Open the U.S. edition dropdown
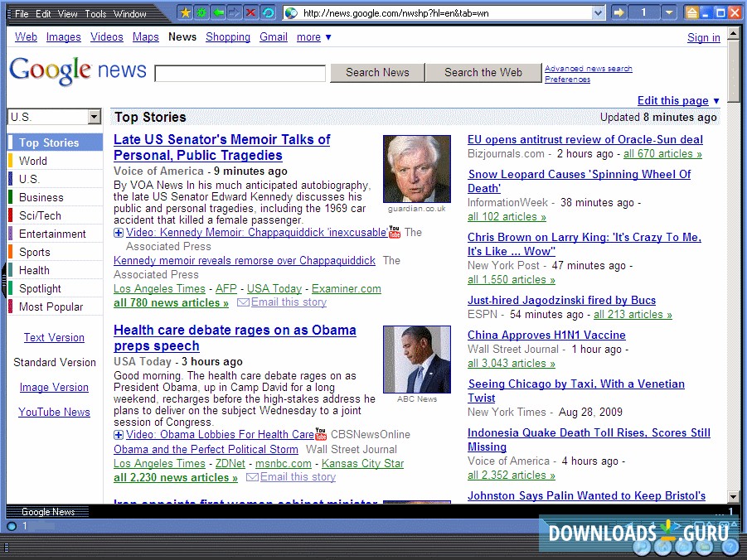Screen dimensions: 747x560 (95, 117)
